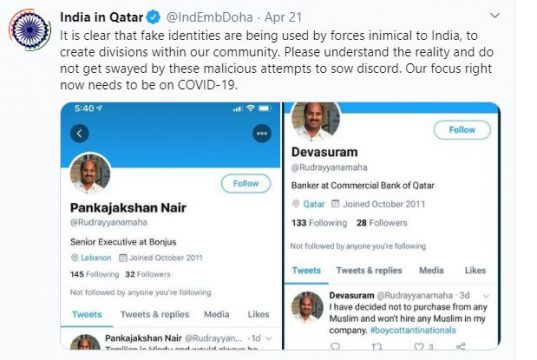The image size is (537, 360).
Task: Like the Devasuram tweet with heart icon
Action: (x=419, y=346)
